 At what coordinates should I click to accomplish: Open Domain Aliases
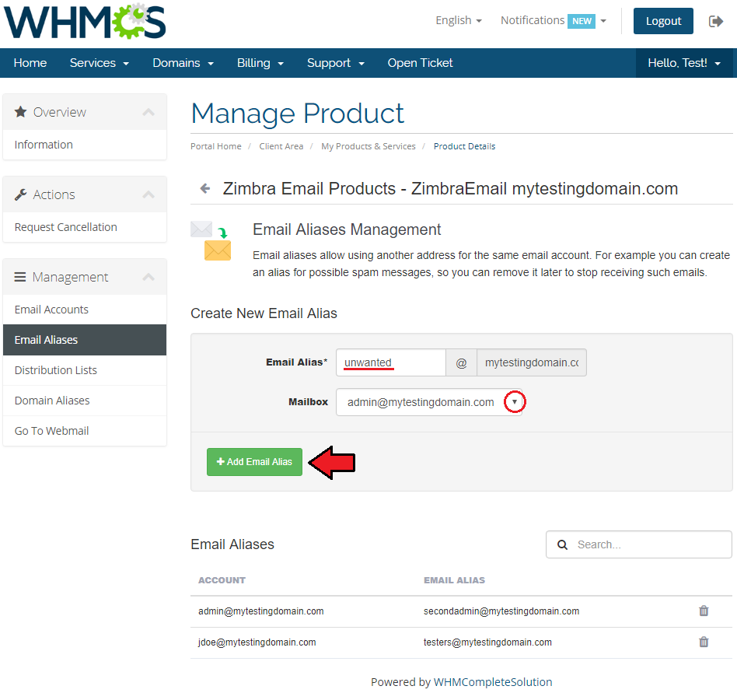85,401
